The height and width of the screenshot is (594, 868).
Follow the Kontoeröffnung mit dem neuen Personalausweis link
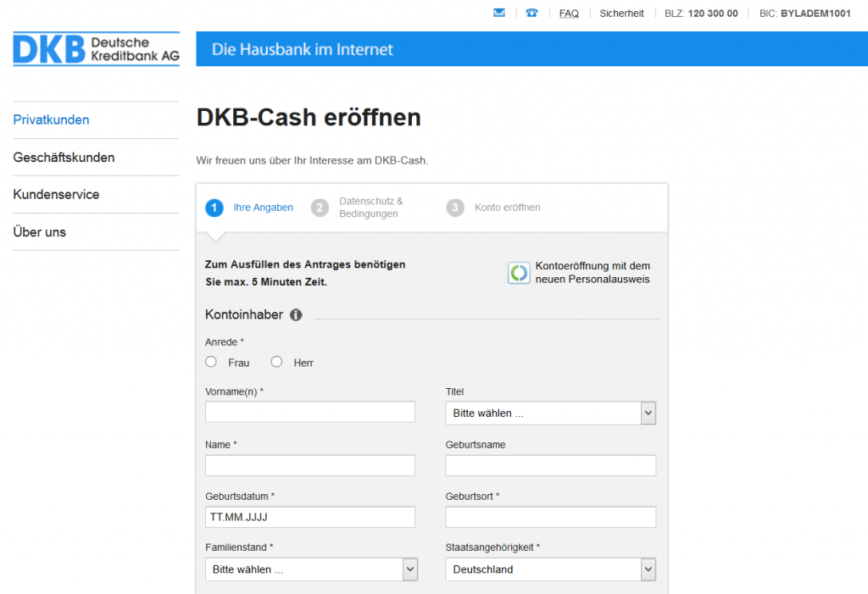[x=593, y=273]
